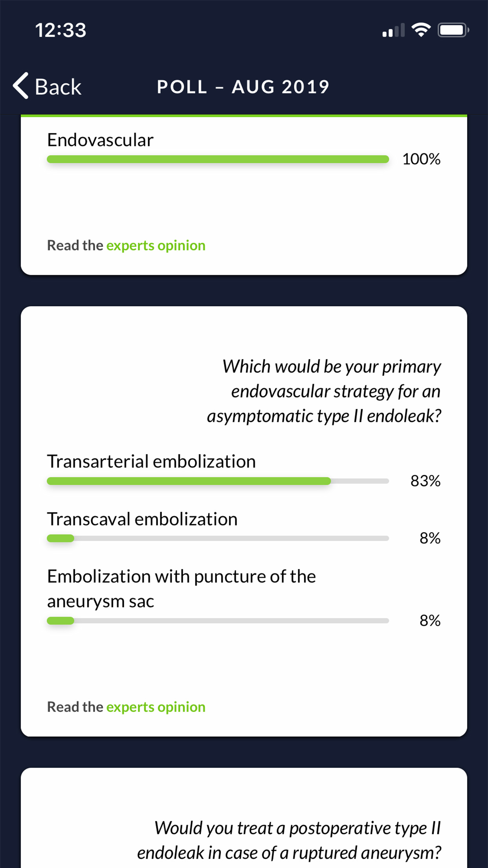Screen dimensions: 488x868
Task: Click the Transarterial embolization result bar
Action: click(x=218, y=481)
